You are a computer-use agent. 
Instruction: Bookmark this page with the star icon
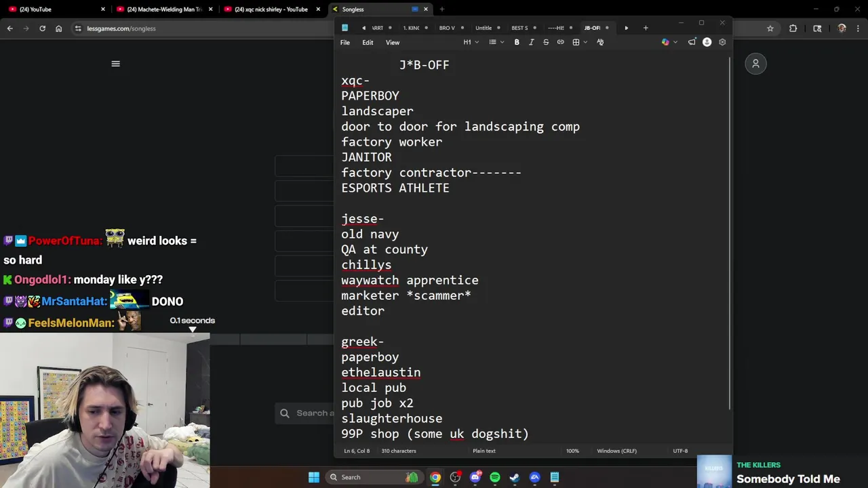point(770,28)
